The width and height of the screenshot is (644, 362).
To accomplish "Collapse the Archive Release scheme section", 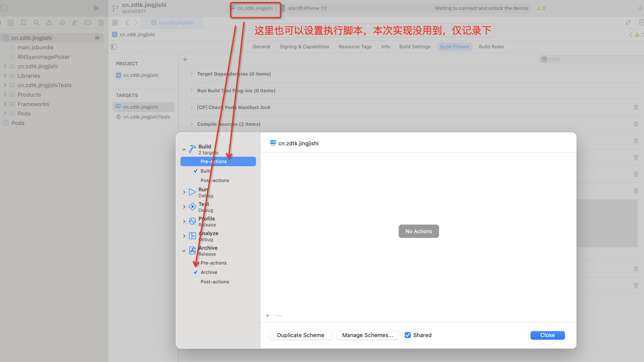I will 184,251.
